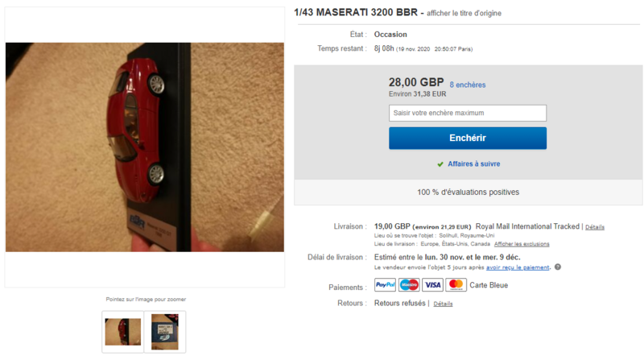Click the VISA card icon
644x356 pixels.
[432, 285]
